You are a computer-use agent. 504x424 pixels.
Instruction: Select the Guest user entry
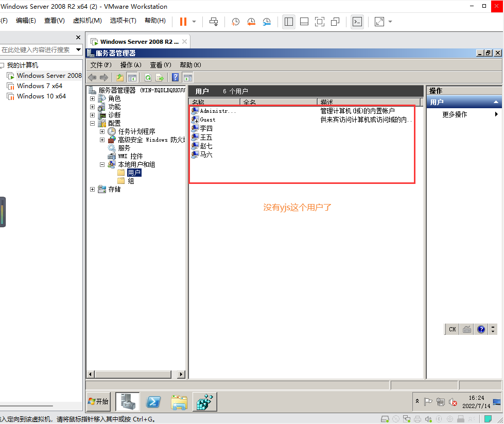coord(203,120)
